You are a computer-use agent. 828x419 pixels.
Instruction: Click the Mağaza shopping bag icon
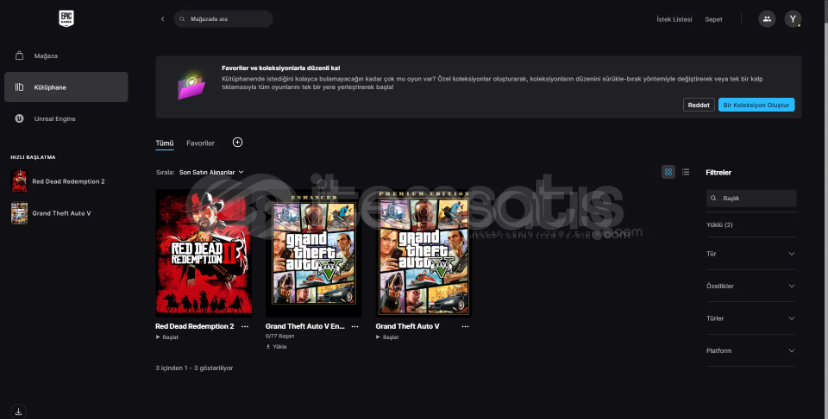(20, 55)
